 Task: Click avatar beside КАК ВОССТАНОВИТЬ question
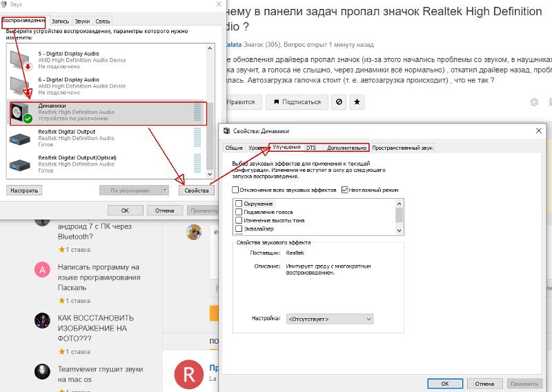click(x=42, y=320)
